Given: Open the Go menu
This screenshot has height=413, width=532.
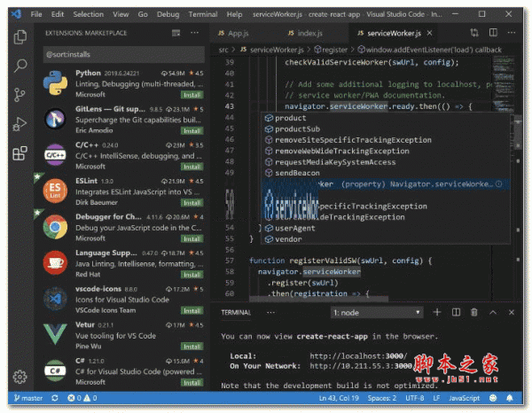Looking at the screenshot, I should (143, 14).
